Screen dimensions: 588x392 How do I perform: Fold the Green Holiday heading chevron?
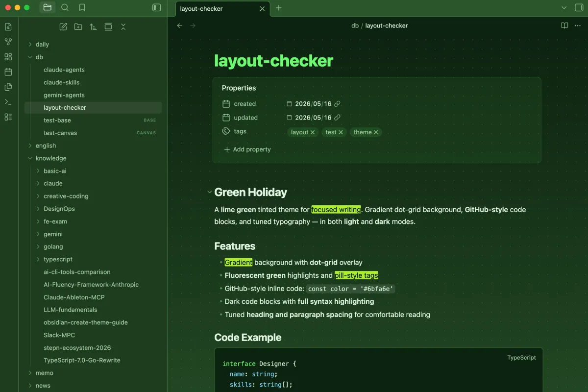[x=209, y=193]
